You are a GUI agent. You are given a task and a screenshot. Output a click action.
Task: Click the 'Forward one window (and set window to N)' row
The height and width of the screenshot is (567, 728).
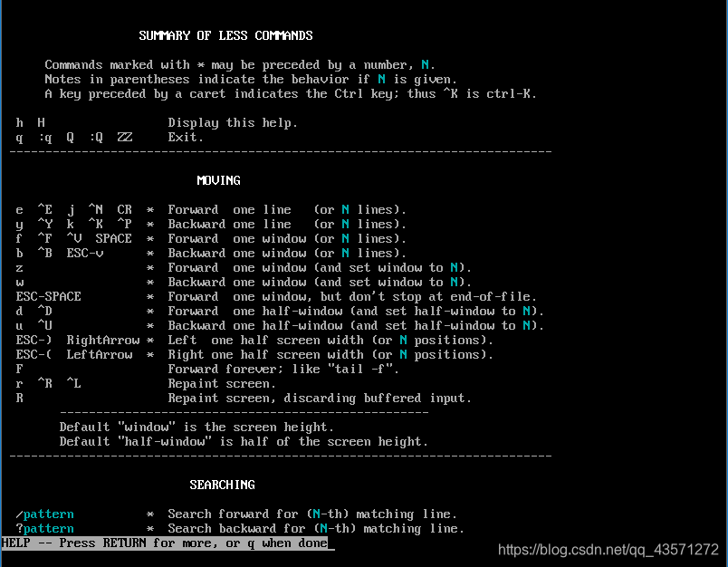click(244, 268)
